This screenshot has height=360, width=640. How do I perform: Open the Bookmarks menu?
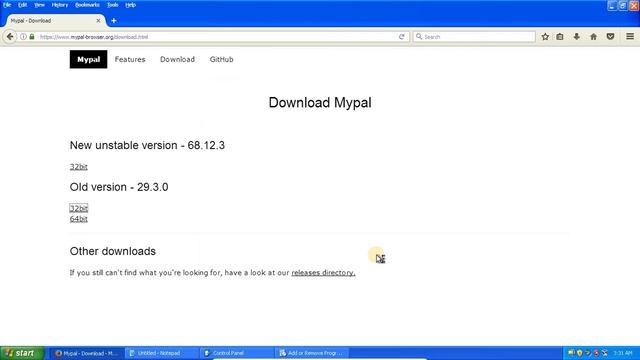pyautogui.click(x=87, y=5)
